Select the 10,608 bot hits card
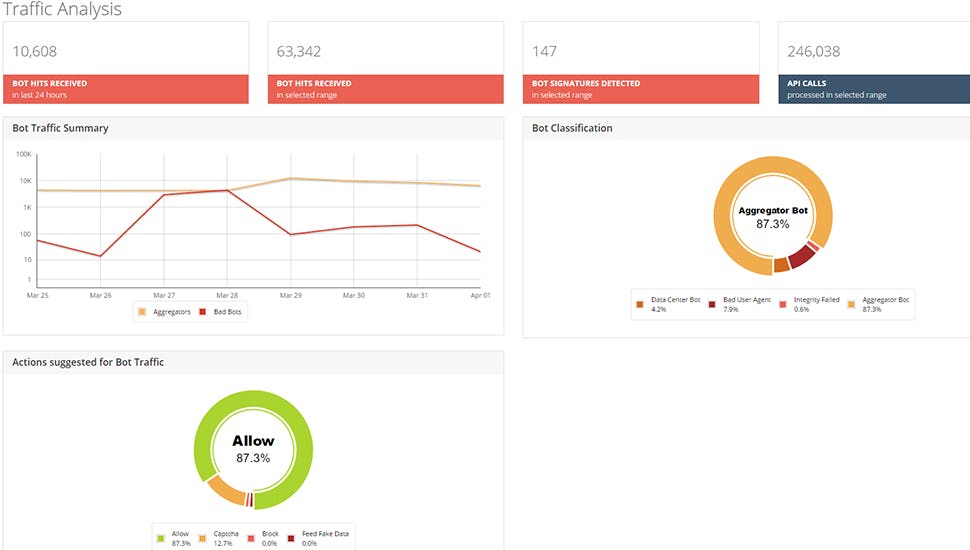 pos(126,62)
